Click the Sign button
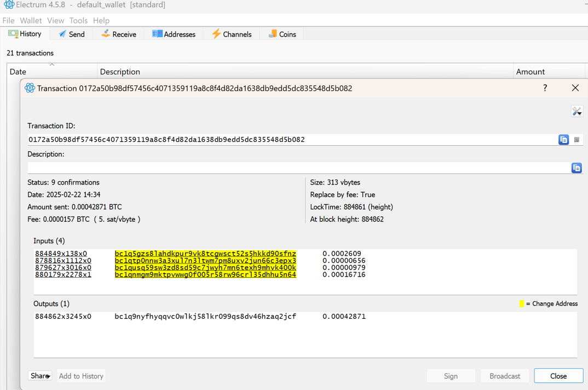The image size is (588, 390). [451, 376]
